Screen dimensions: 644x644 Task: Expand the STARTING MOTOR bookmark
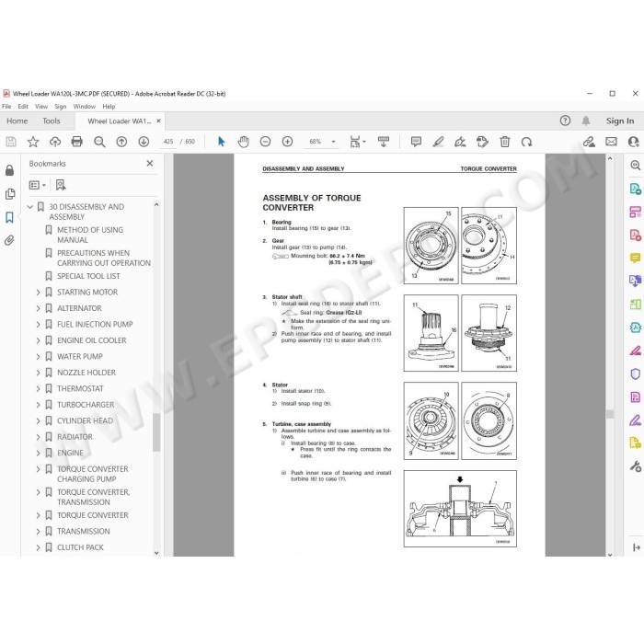[39, 292]
